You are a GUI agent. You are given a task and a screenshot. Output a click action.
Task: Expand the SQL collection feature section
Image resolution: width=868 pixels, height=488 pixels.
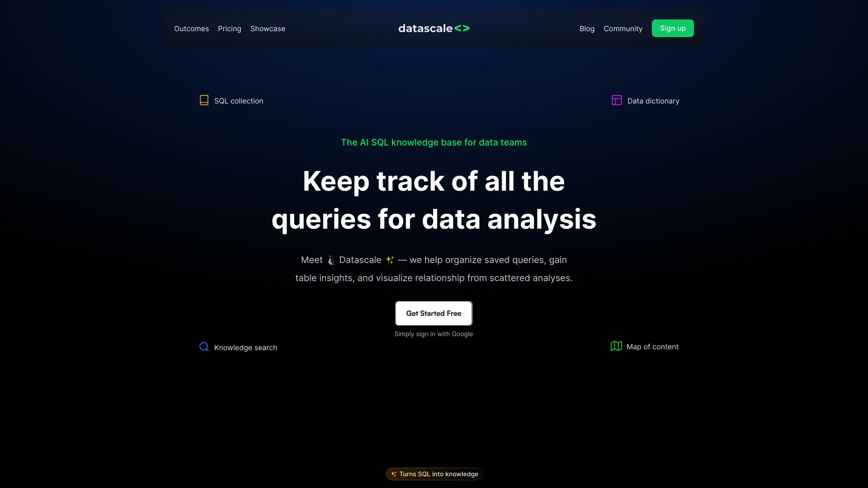[x=231, y=101]
